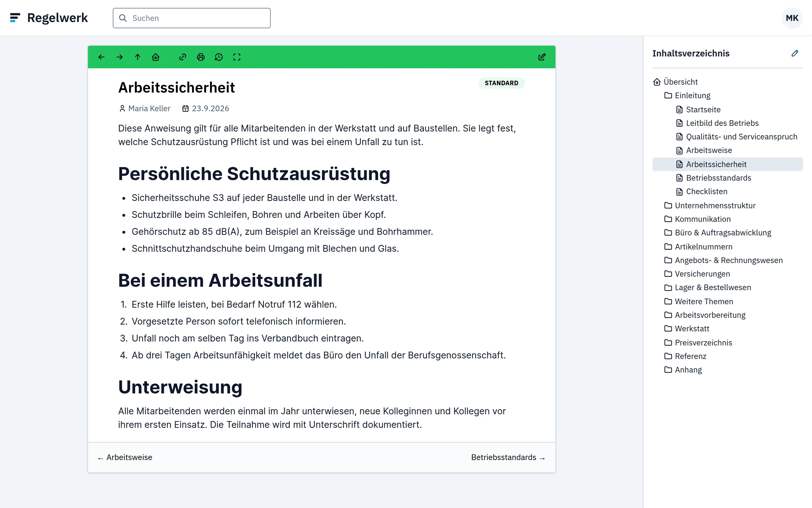
Task: Open Arbeitsweise in the sidebar tree
Action: pyautogui.click(x=709, y=150)
